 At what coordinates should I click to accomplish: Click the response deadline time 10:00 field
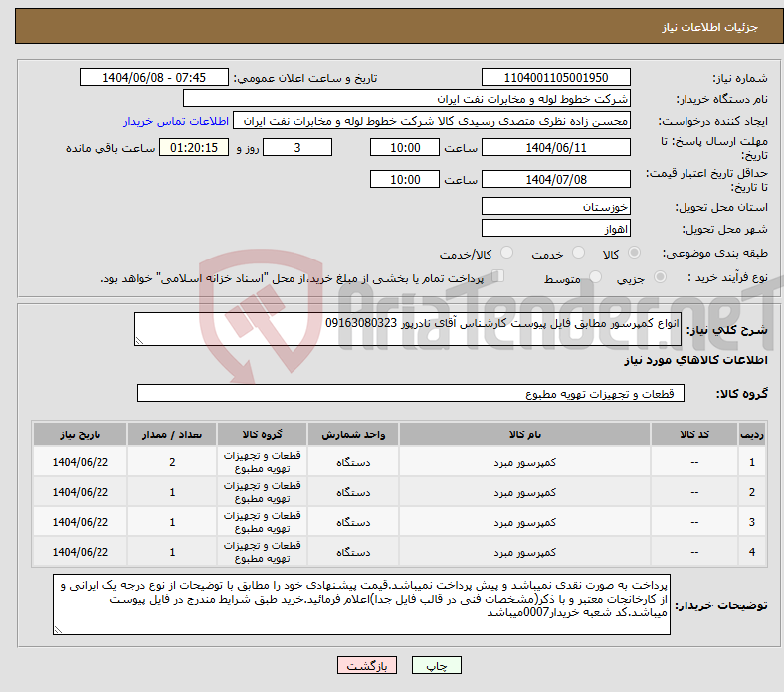pyautogui.click(x=405, y=147)
